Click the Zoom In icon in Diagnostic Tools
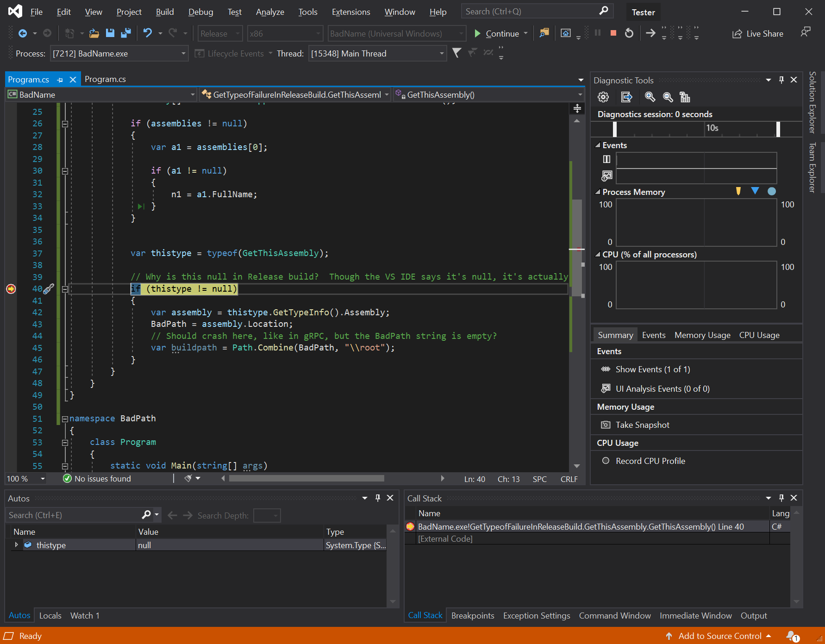Screen dimensions: 825x644 [x=650, y=97]
